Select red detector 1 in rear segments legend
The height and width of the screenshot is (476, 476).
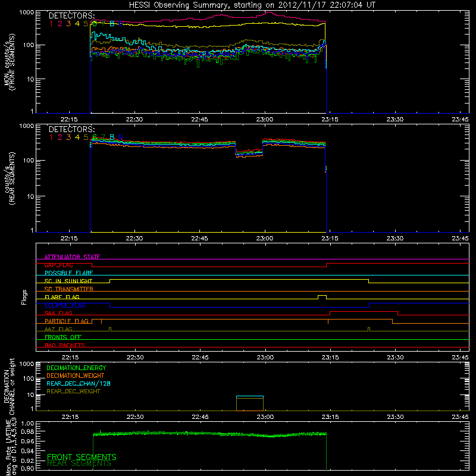51,137
